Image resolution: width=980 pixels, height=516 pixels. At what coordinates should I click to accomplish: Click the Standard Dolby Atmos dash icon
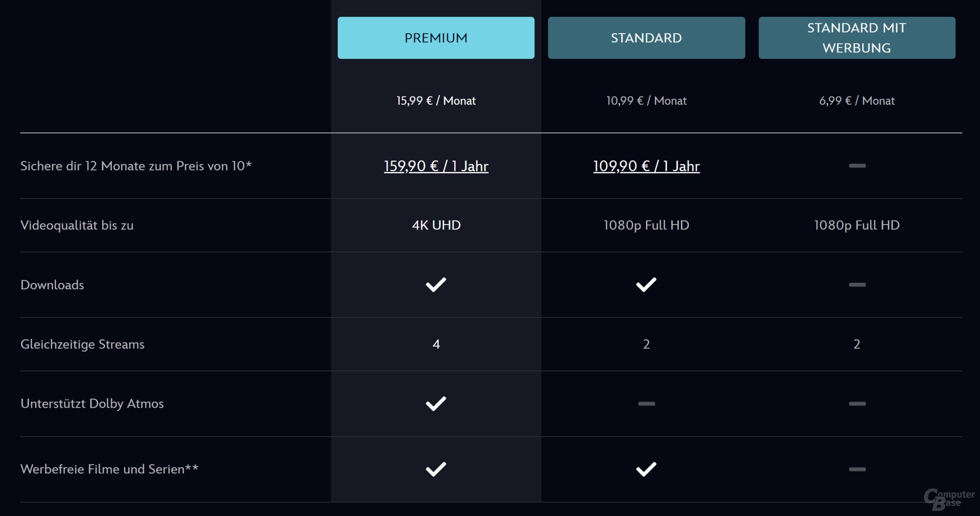[x=646, y=404]
